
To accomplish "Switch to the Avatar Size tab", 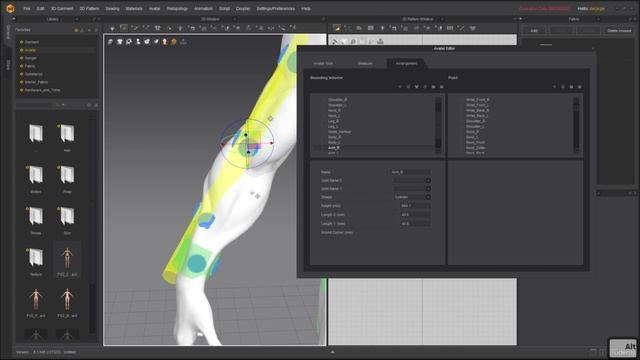I will click(323, 64).
